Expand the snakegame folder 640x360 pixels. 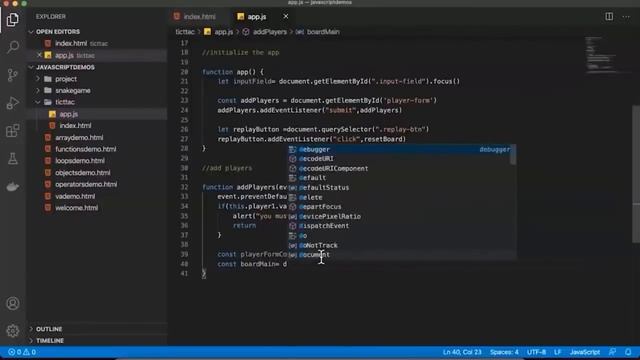pyautogui.click(x=73, y=90)
